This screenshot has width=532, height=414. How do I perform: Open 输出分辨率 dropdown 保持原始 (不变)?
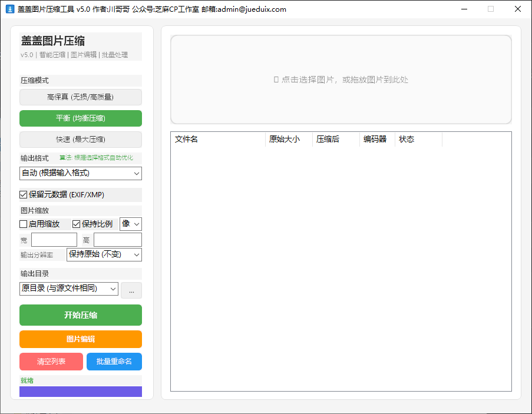click(x=104, y=254)
